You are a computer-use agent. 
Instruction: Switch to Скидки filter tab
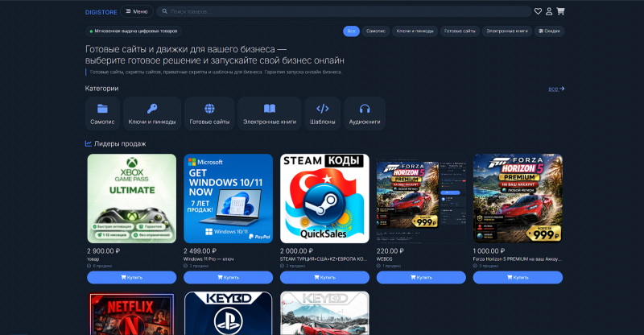click(x=549, y=31)
